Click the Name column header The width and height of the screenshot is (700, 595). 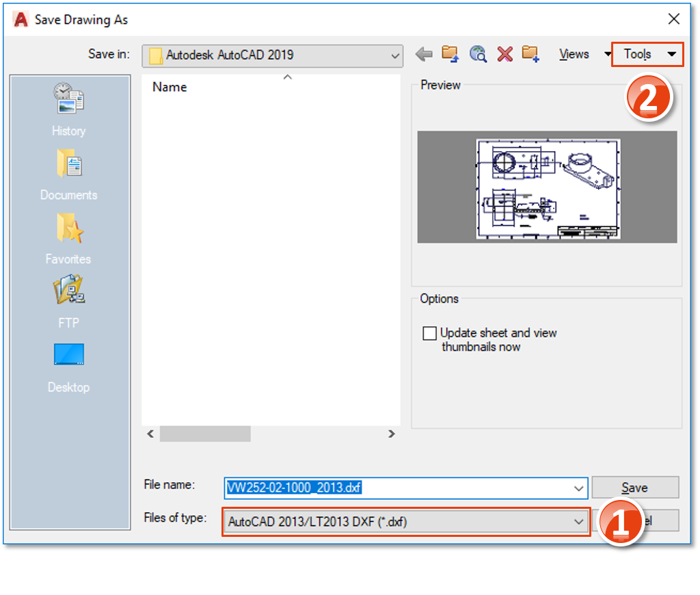point(170,87)
